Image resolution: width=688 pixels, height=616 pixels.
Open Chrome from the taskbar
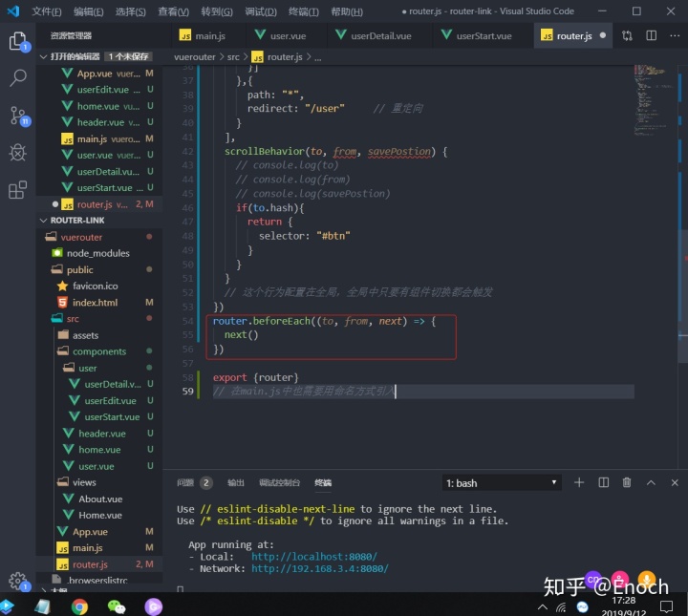pos(79,606)
